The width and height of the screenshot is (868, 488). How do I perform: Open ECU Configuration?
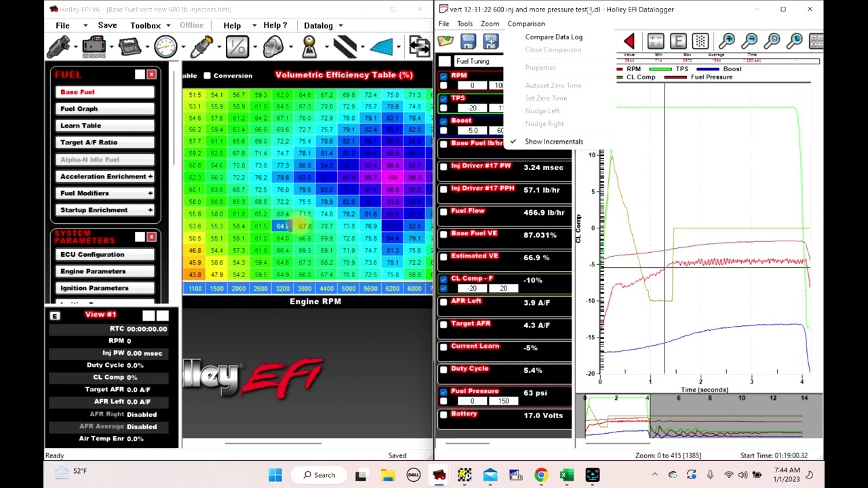pos(105,255)
